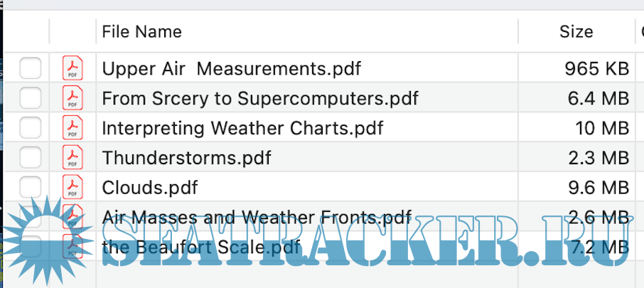644x288 pixels.
Task: Select the Clouds.pdf row checkbox
Action: pyautogui.click(x=30, y=188)
